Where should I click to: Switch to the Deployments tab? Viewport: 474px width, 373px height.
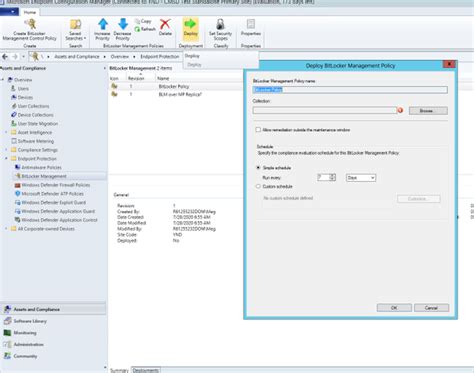pos(146,370)
